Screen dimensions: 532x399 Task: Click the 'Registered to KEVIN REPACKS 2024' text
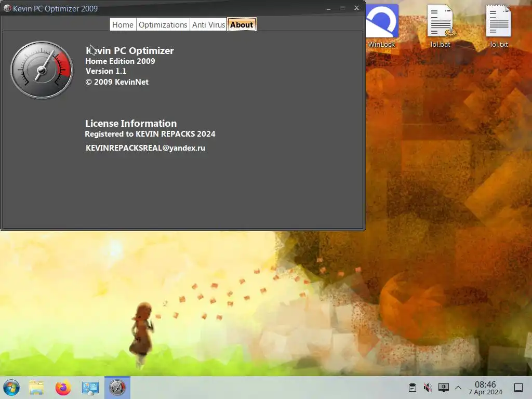[x=150, y=134]
